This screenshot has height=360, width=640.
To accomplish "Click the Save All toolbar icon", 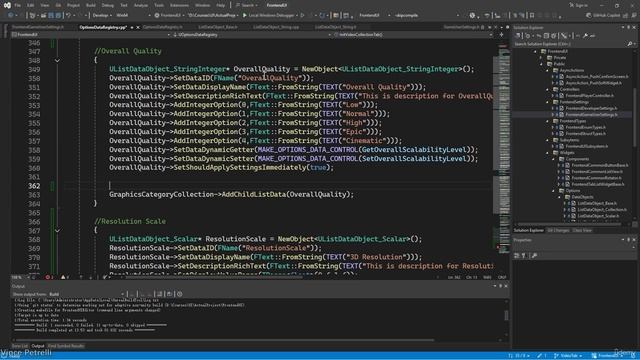I will (x=58, y=16).
